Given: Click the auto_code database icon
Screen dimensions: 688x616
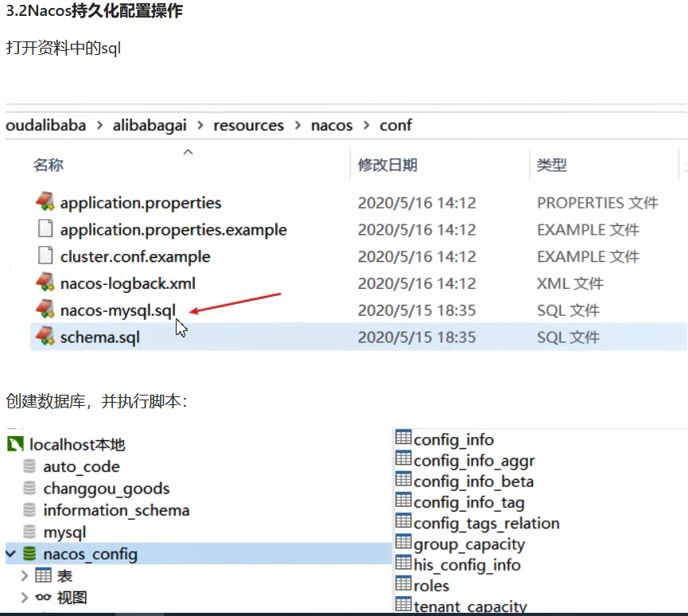Looking at the screenshot, I should (x=29, y=466).
